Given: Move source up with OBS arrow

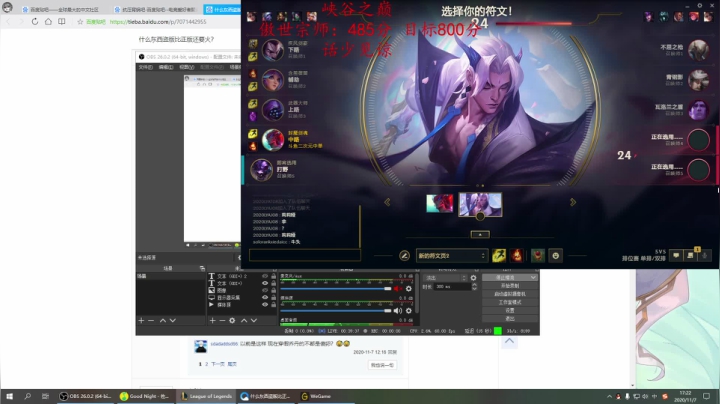Looking at the screenshot, I should [244, 320].
